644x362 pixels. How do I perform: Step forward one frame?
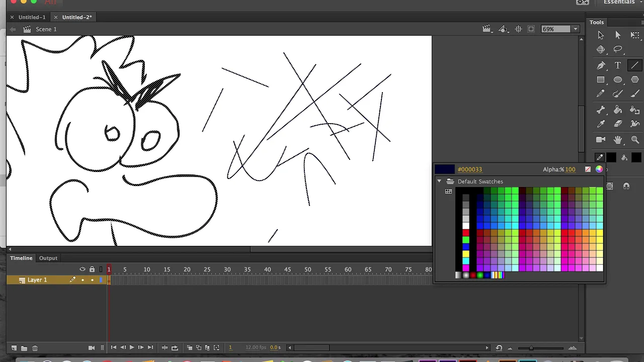141,347
